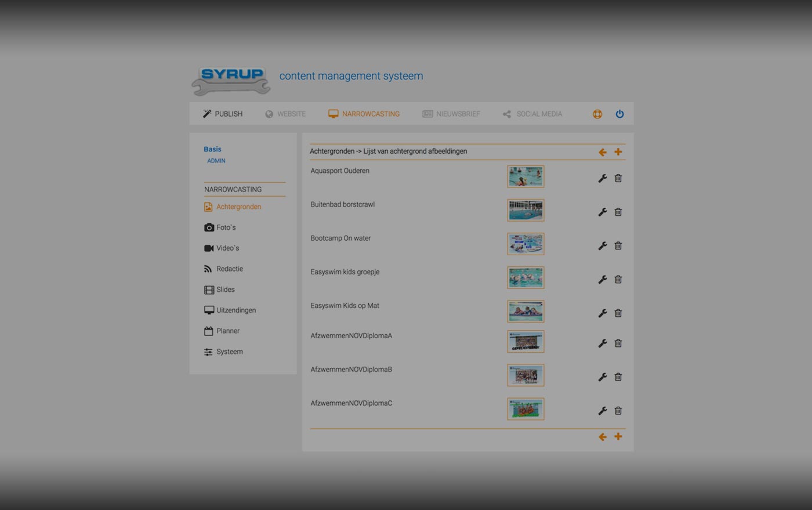Edit Bootcamp On water using wrench icon
Image resolution: width=812 pixels, height=510 pixels.
pos(603,246)
